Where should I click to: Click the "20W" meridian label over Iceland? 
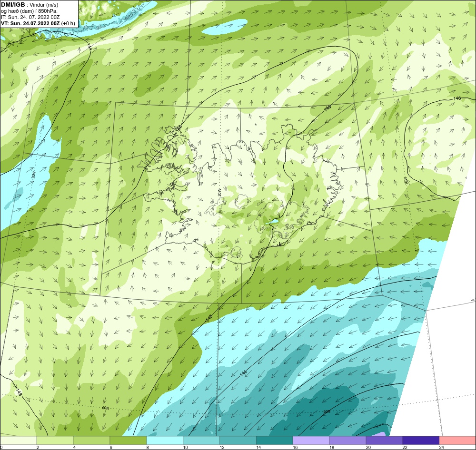(219, 192)
